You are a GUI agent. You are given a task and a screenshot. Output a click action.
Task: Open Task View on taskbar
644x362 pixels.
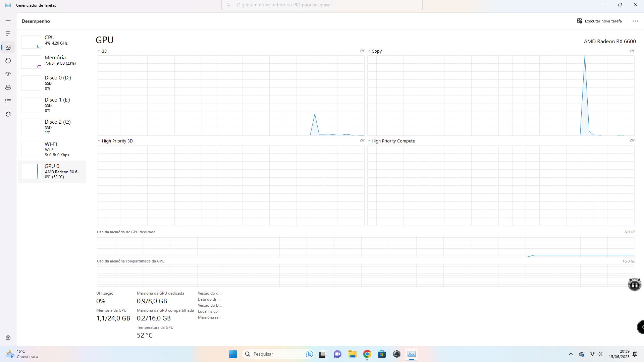coord(323,354)
